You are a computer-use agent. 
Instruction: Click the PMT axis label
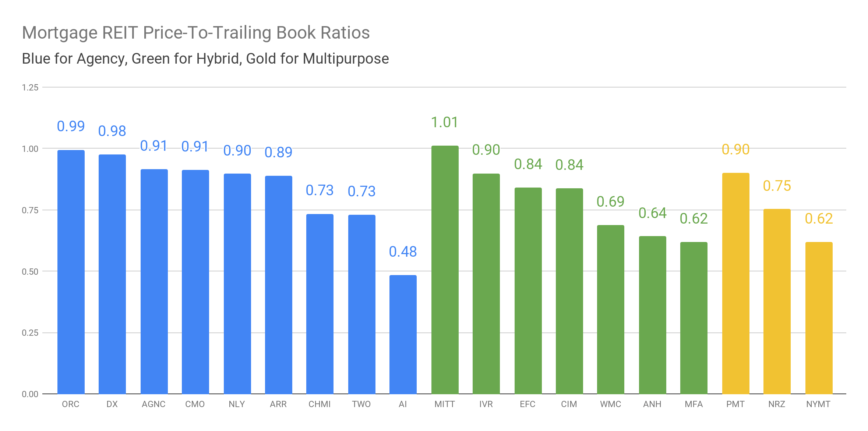(735, 404)
